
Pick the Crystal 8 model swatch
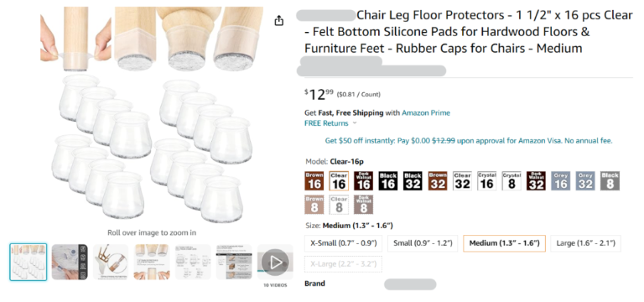pyautogui.click(x=512, y=181)
